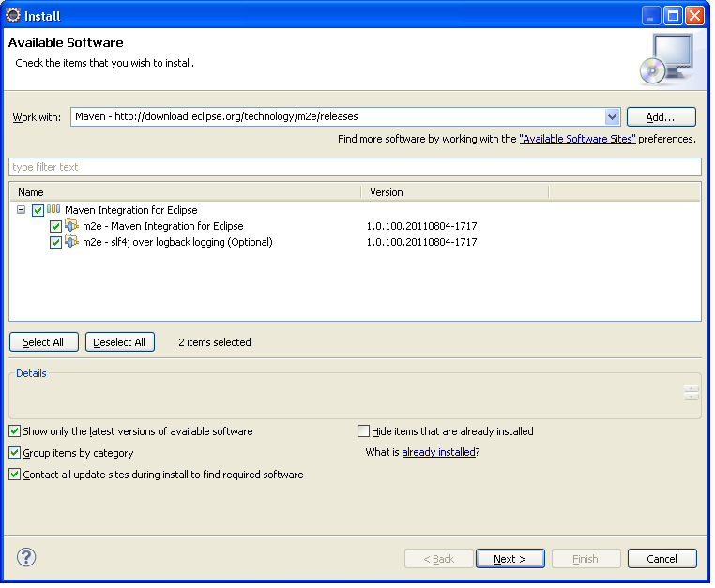This screenshot has width=715, height=588.
Task: Click the Name column header
Action: click(185, 192)
